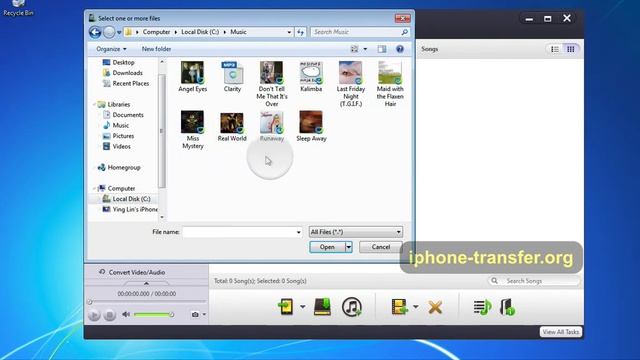Click the File name input field

click(x=239, y=232)
